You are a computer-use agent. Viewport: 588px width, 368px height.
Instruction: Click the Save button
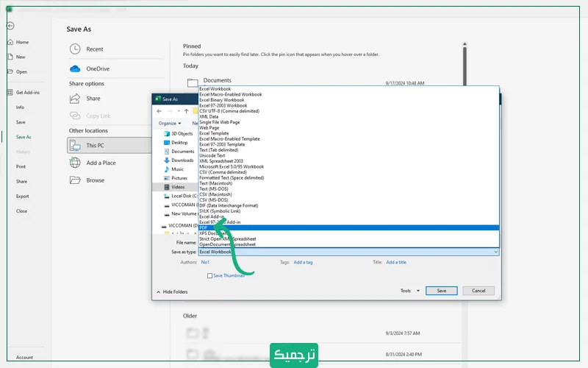tap(442, 291)
